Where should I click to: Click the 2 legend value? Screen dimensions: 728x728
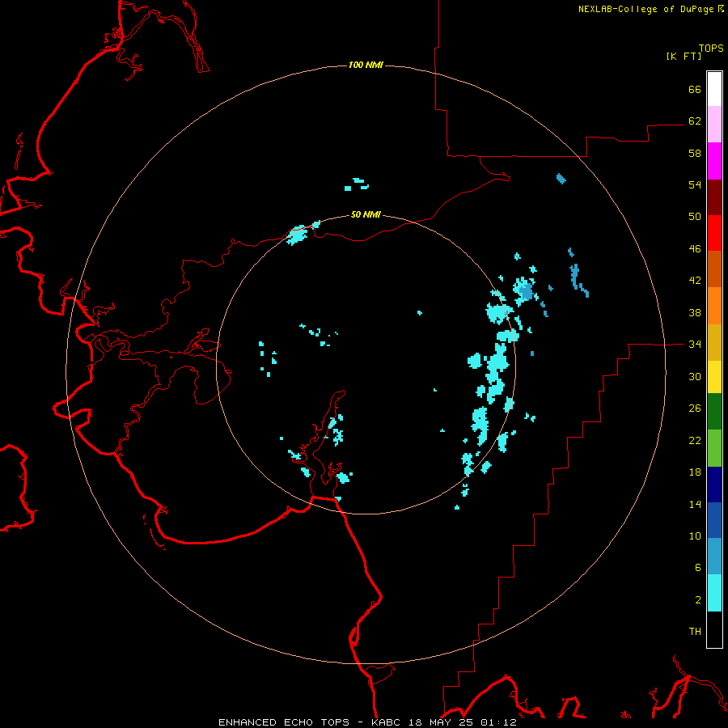point(698,600)
